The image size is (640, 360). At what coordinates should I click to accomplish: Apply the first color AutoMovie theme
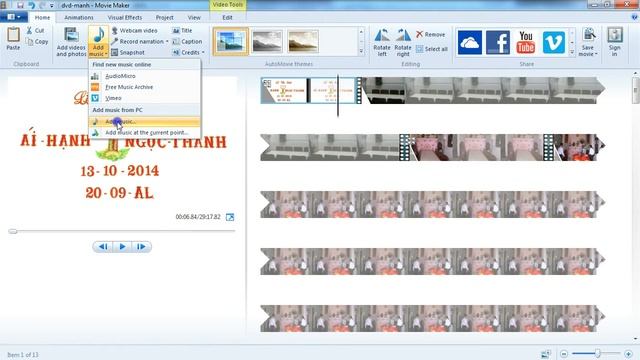(231, 42)
